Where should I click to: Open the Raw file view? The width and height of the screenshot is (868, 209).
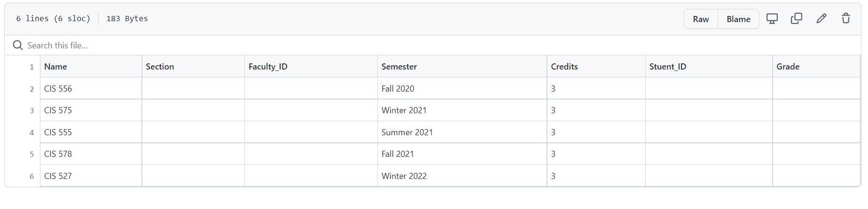(701, 19)
